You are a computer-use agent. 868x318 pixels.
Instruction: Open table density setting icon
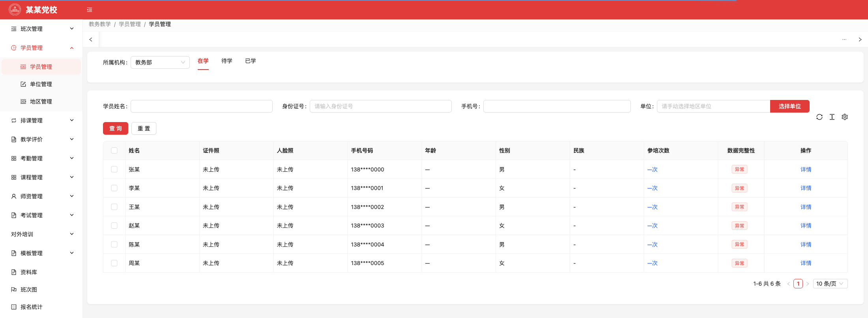(832, 117)
